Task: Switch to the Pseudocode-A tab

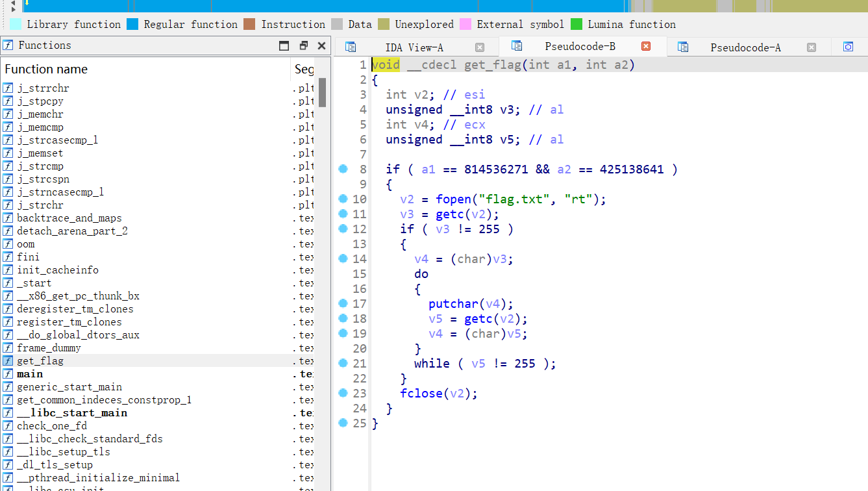Action: 745,47
